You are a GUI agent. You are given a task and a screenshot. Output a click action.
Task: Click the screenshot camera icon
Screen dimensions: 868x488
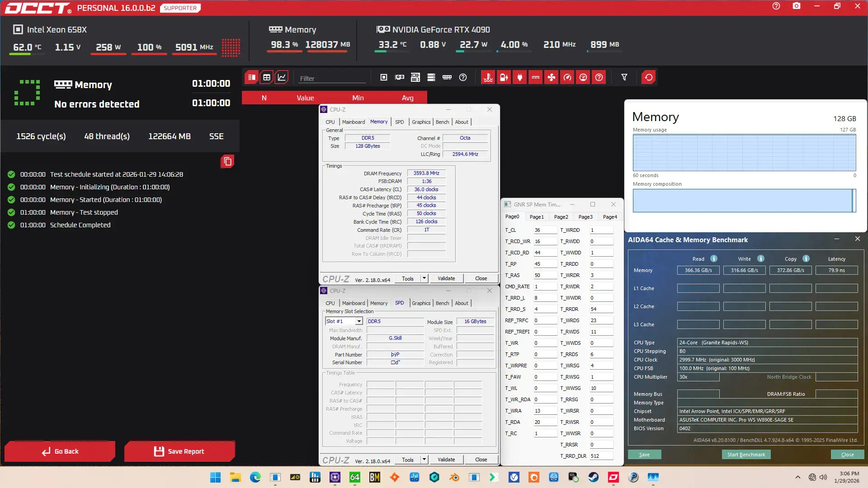point(796,6)
